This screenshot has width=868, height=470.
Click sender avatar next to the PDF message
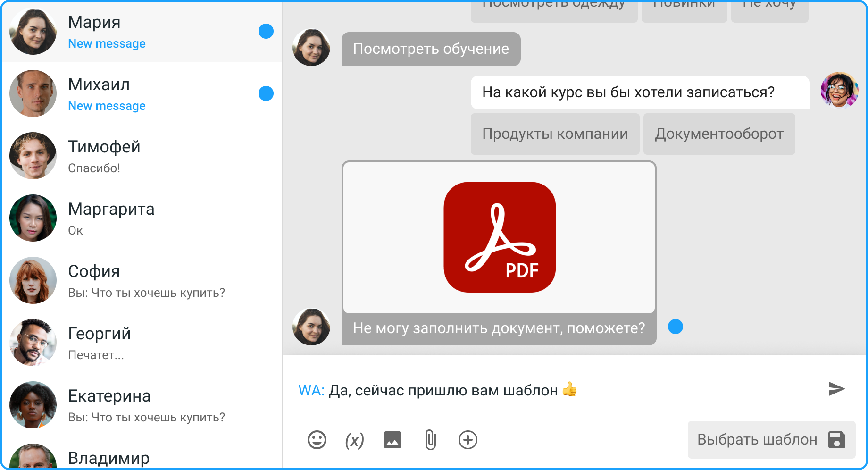[x=311, y=327]
